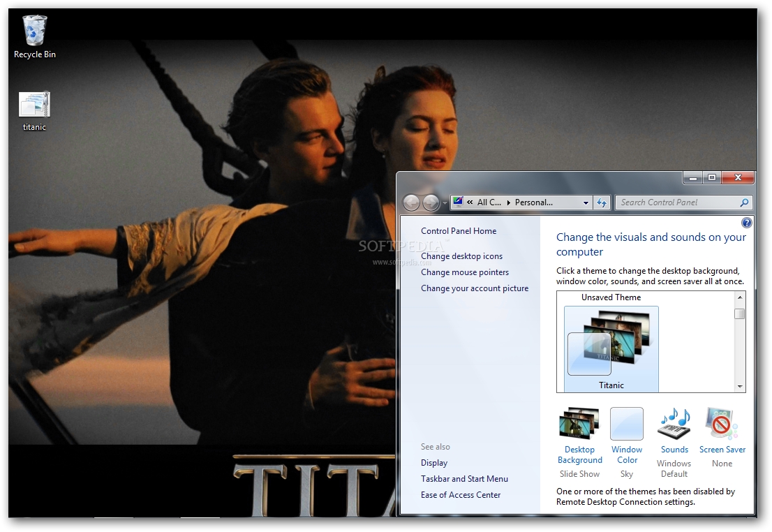The width and height of the screenshot is (772, 532).
Task: Click the Sounds music notes icon
Action: 674,423
